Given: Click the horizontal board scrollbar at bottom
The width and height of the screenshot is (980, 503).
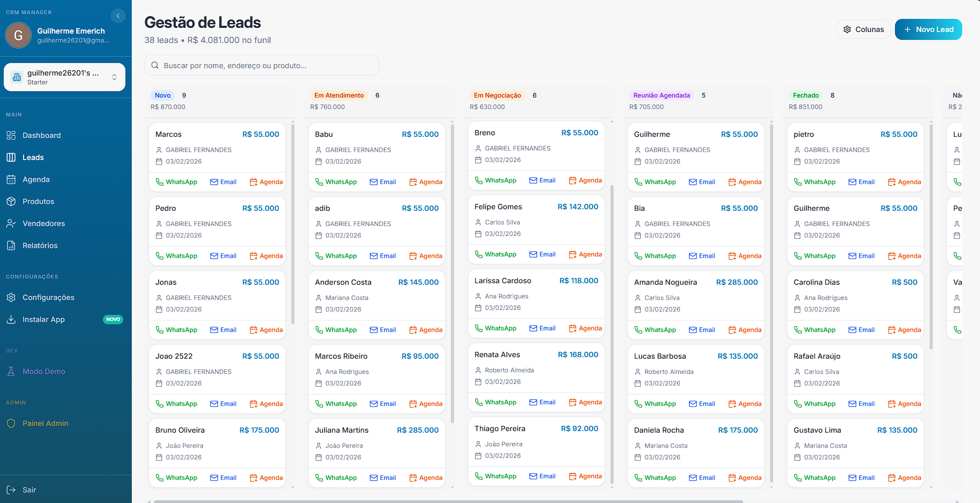Looking at the screenshot, I should pos(448,501).
